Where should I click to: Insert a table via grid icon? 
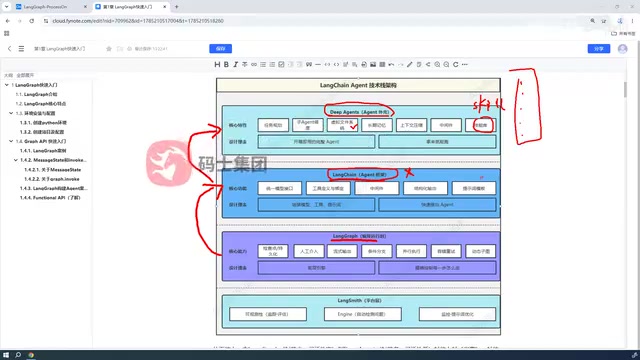coord(382,64)
